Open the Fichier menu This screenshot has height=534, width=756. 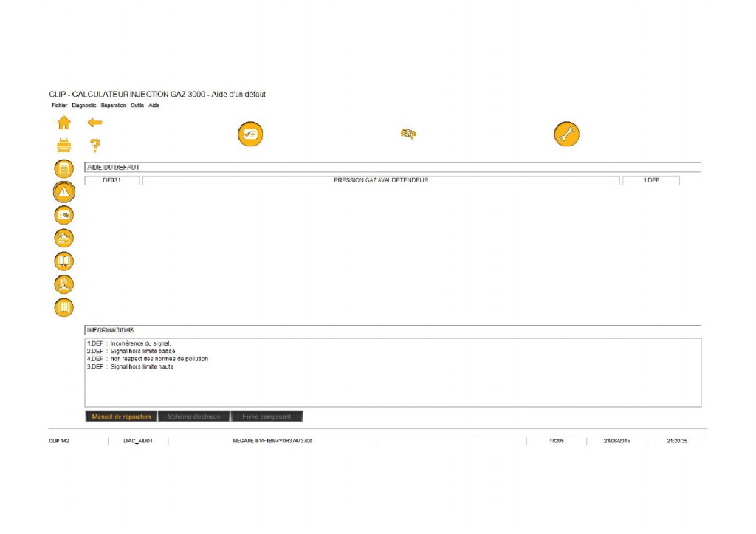59,106
